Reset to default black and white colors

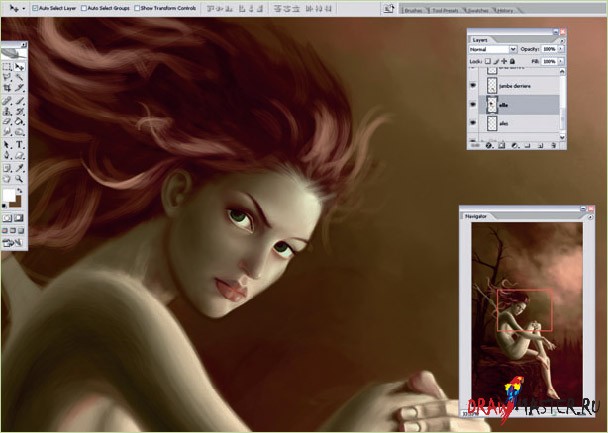[x=5, y=206]
